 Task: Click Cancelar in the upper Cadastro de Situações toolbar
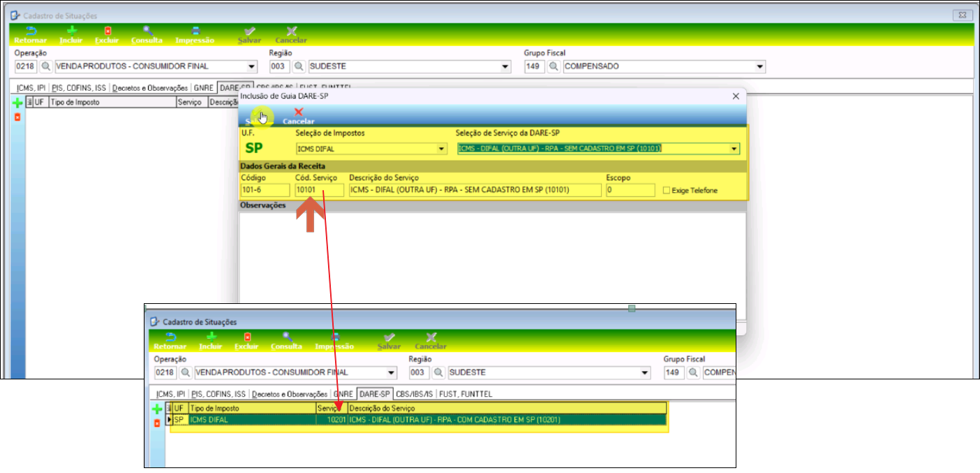click(x=291, y=36)
